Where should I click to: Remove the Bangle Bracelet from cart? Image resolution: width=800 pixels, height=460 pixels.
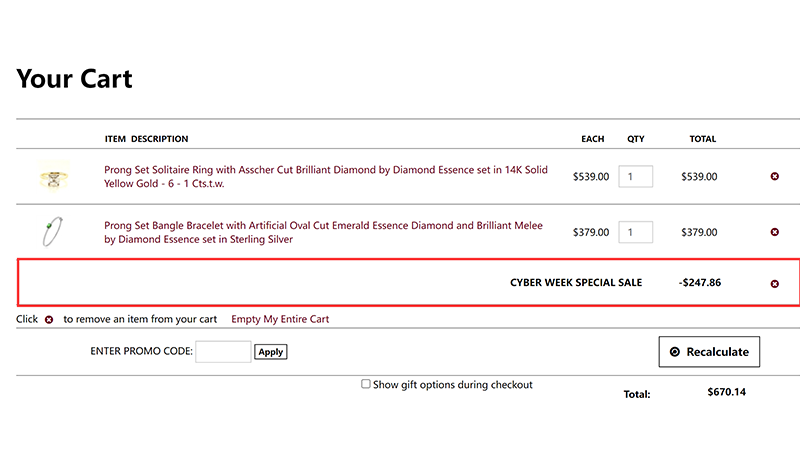click(x=775, y=233)
